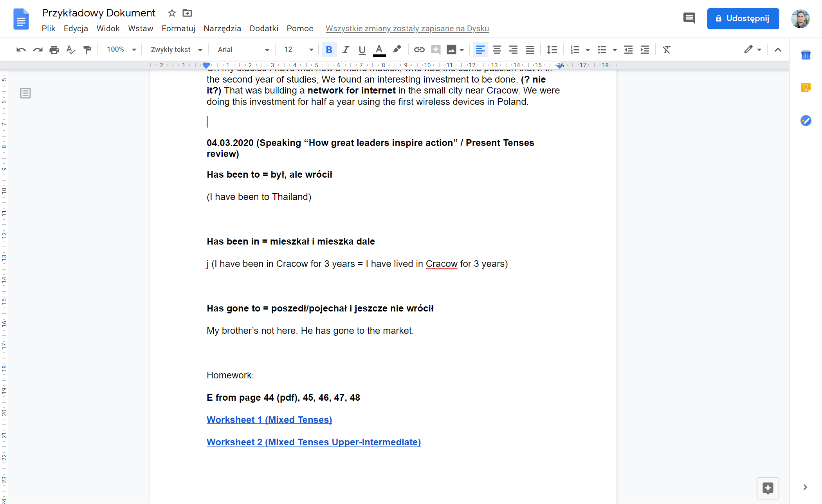The height and width of the screenshot is (504, 822).
Task: Toggle underline formatting button
Action: (362, 50)
